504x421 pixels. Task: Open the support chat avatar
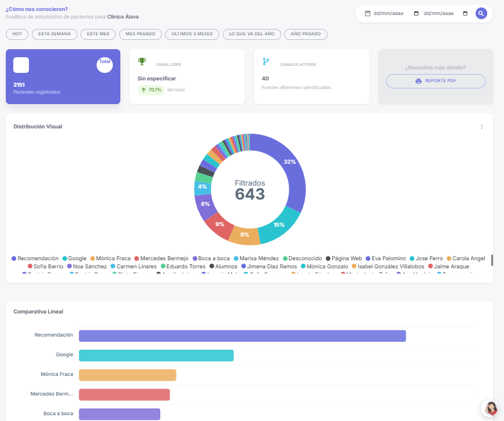(x=491, y=409)
